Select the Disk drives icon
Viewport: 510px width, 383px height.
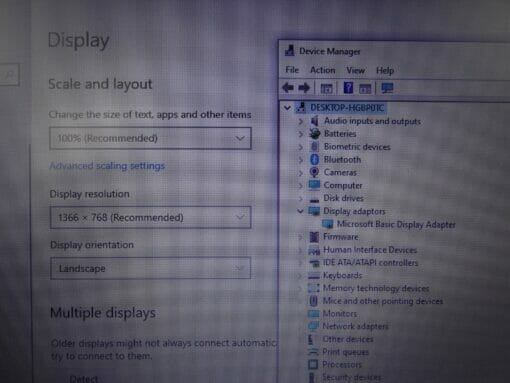pos(314,199)
